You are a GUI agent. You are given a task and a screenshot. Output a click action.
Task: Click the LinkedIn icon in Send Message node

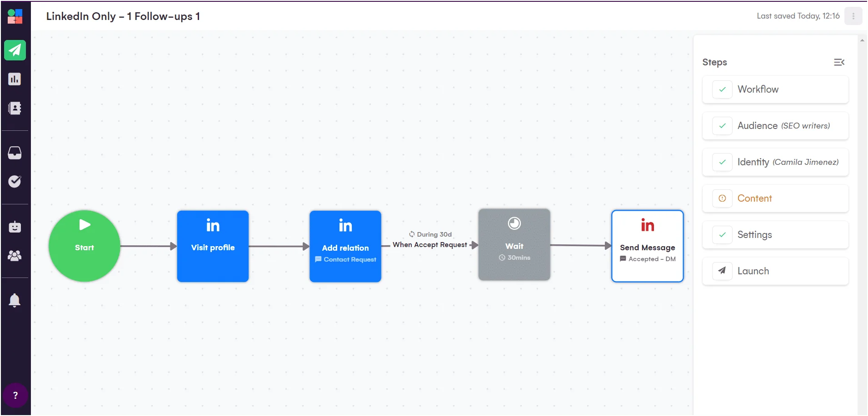[648, 225]
